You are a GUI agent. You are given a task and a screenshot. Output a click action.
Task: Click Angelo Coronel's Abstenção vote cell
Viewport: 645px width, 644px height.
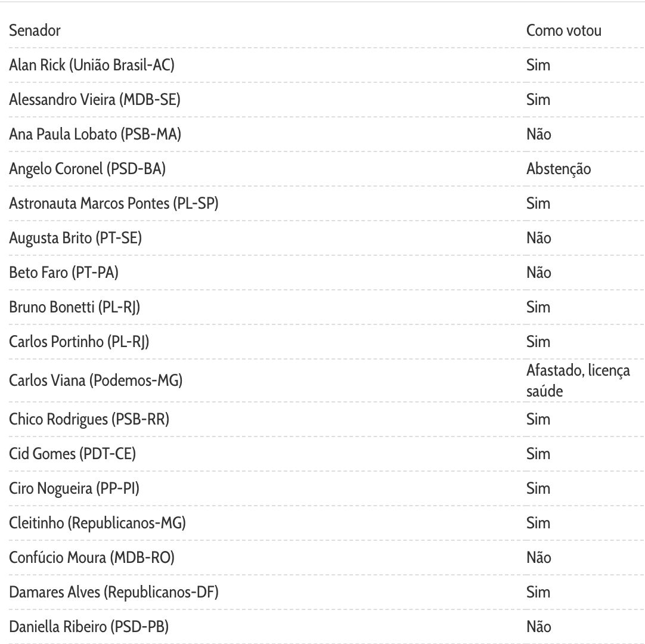coord(559,169)
